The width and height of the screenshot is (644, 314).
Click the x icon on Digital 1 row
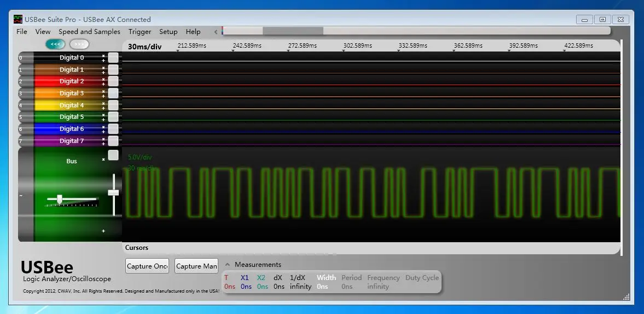(103, 67)
